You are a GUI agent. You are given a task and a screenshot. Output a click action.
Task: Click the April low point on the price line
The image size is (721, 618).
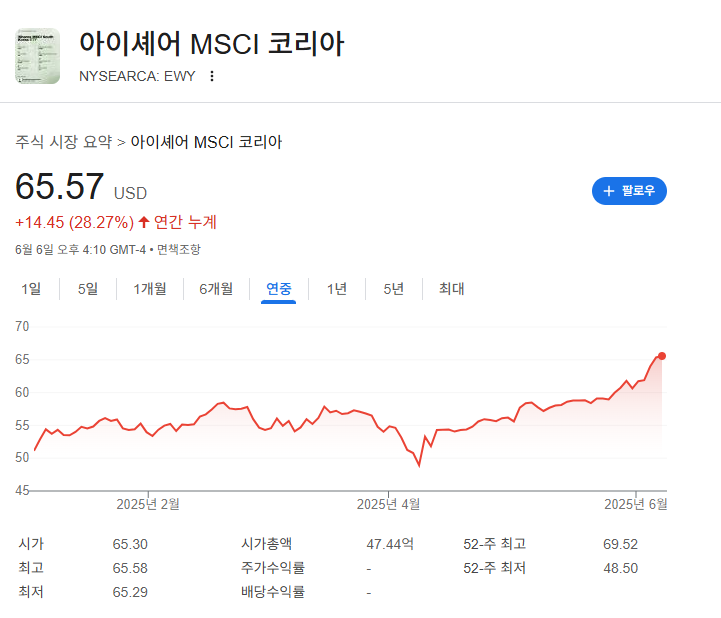tap(419, 466)
